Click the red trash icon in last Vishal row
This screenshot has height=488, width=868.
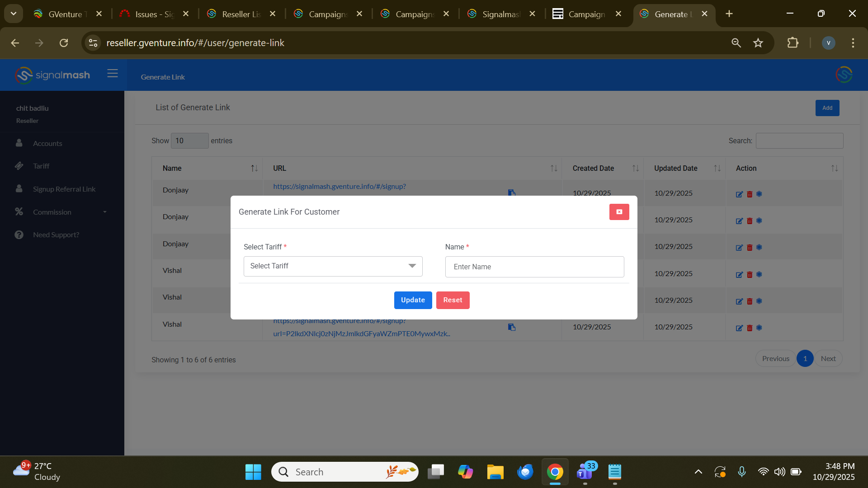750,328
